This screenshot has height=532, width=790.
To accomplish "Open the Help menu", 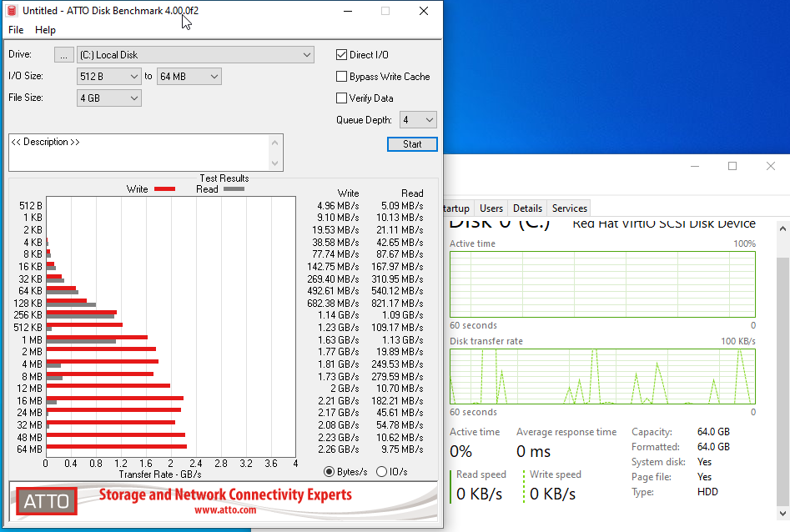I will click(x=45, y=30).
